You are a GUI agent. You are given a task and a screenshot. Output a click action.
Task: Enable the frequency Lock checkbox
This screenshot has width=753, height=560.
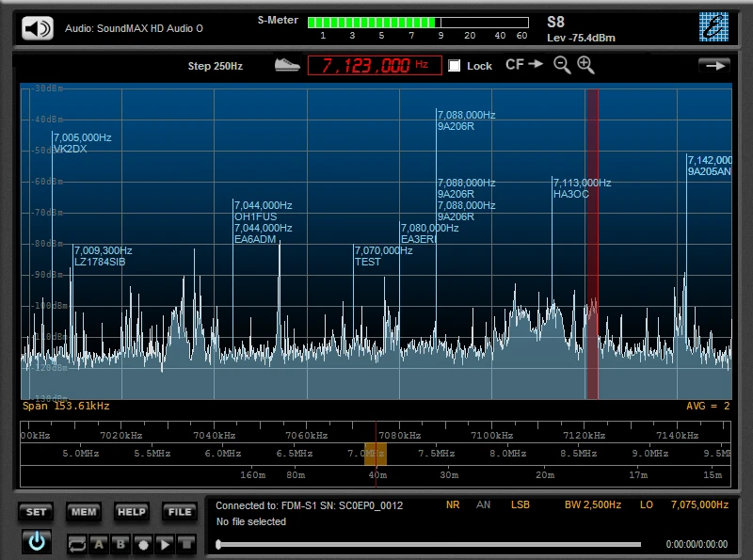455,66
